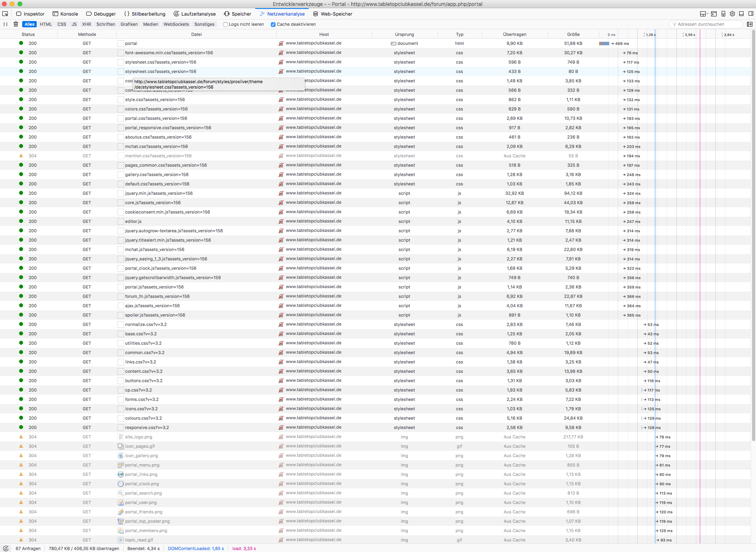Activate the element picker icon
The width and height of the screenshot is (756, 552).
tap(5, 14)
